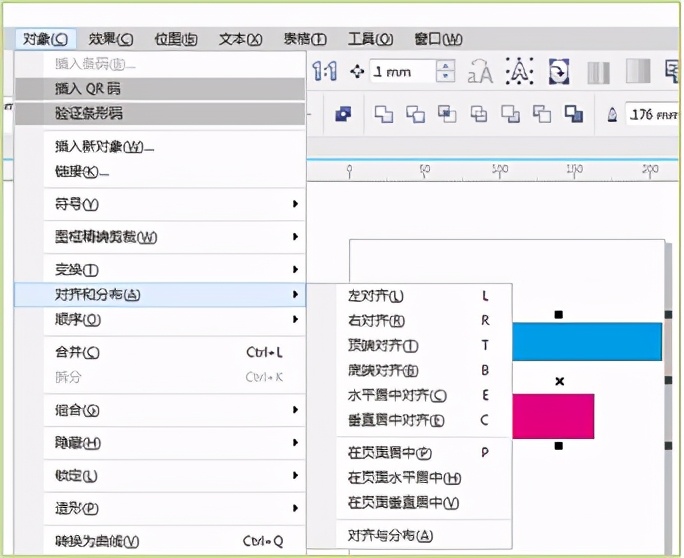684x558 pixels.
Task: Click the 176 mm outline value field
Action: [652, 114]
